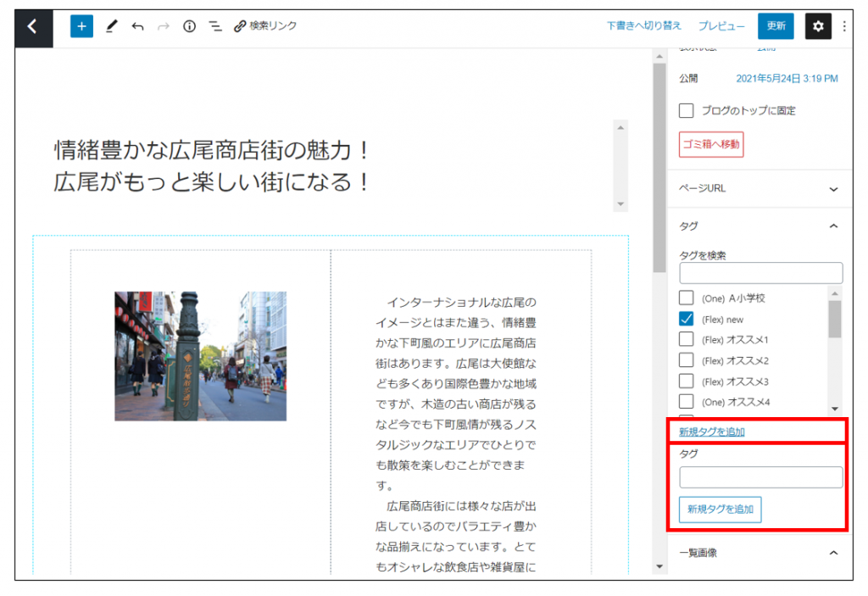
Task: Click the tag list scrollbar down arrow
Action: 835,408
